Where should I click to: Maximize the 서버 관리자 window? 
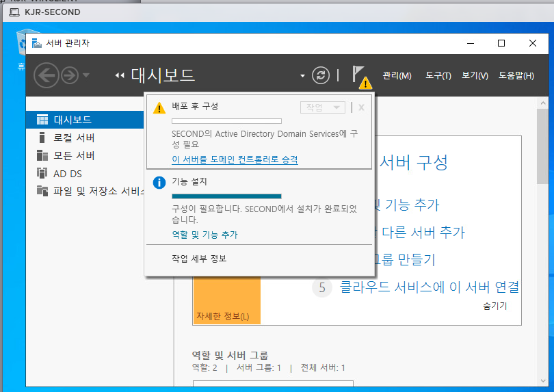click(x=501, y=44)
